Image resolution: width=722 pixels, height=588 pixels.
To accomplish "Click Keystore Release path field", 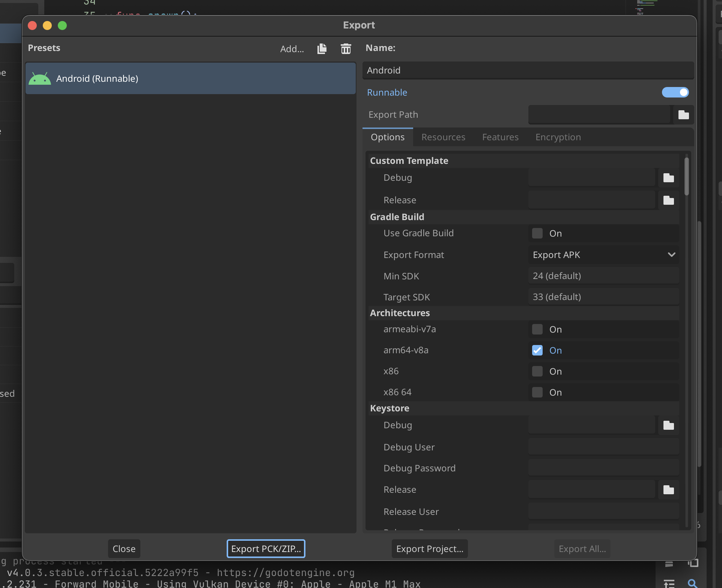I will pyautogui.click(x=592, y=490).
